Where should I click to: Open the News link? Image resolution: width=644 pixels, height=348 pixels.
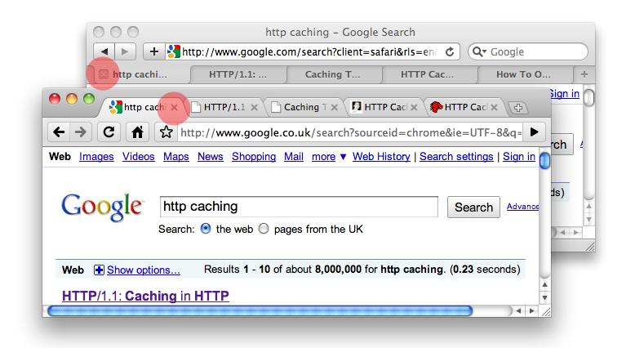point(211,157)
